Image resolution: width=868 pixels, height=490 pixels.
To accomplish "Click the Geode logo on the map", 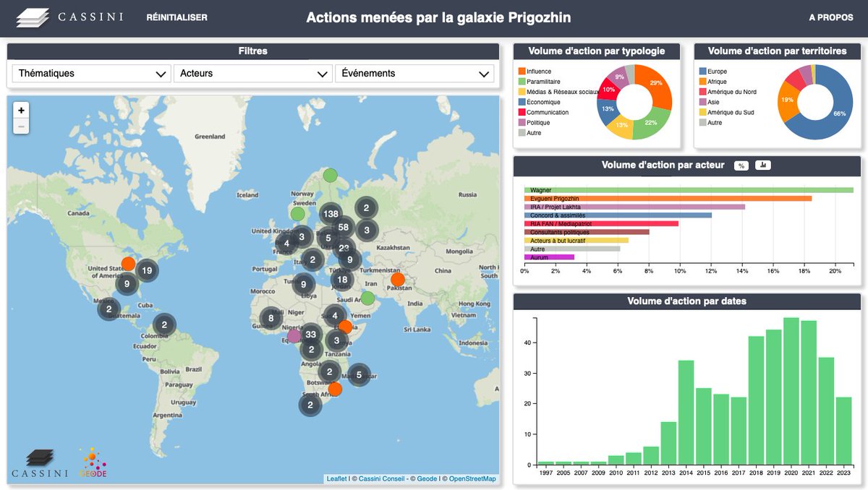I will click(93, 463).
